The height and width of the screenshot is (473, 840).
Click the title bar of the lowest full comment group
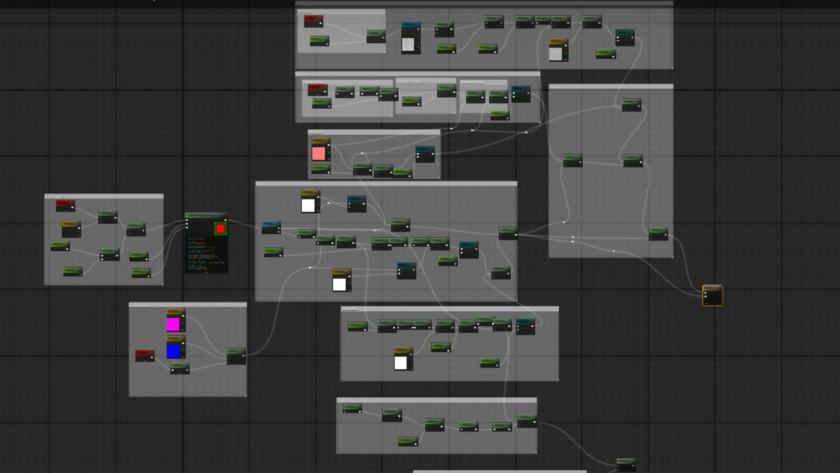pos(436,401)
